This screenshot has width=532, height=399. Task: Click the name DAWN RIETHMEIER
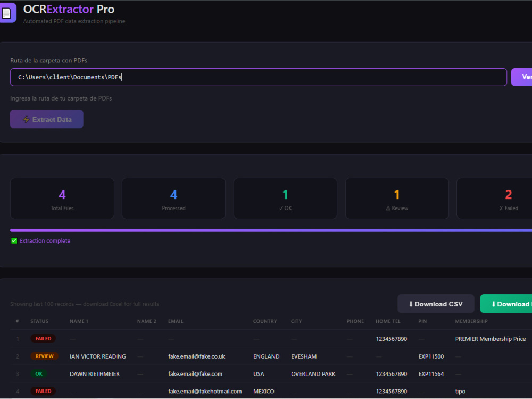click(x=95, y=374)
